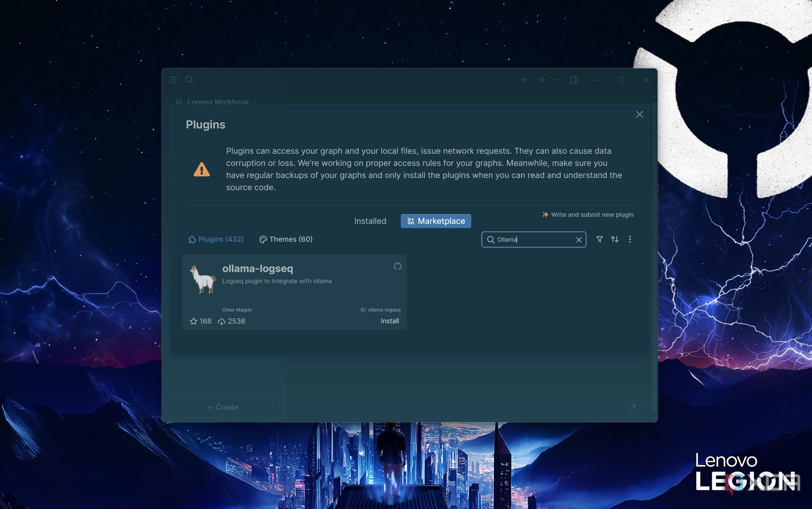
Task: Click the Create button in sidebar
Action: (x=223, y=407)
